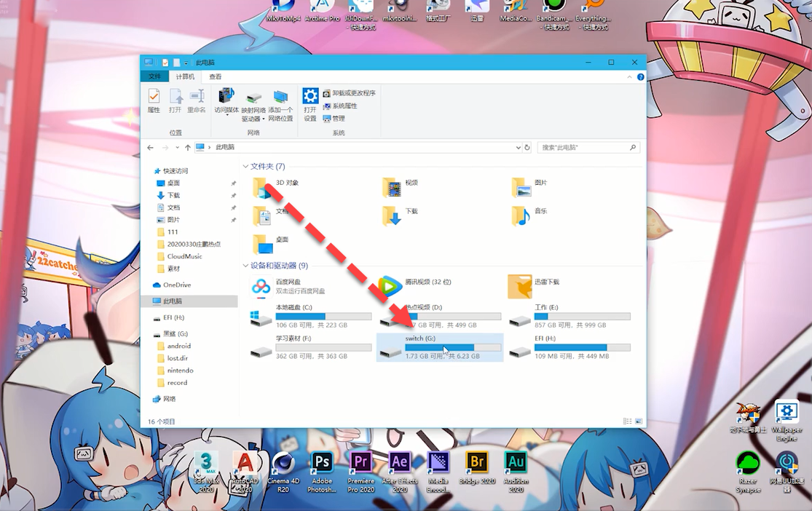Screen dimensions: 812x511
Task: Open the 3D 对象 folder
Action: tap(276, 187)
